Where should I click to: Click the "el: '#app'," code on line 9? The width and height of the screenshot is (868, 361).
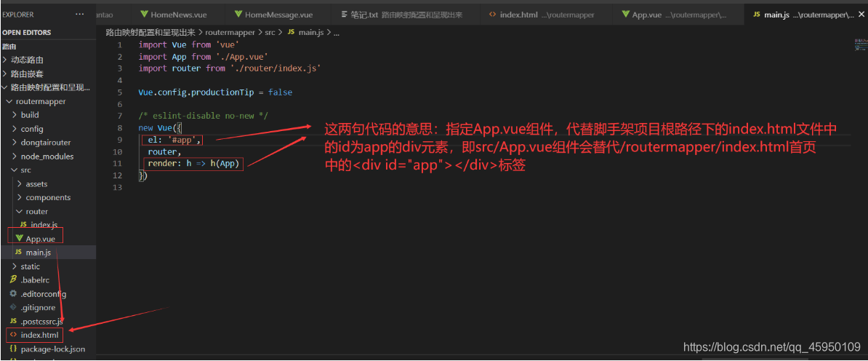[x=173, y=140]
